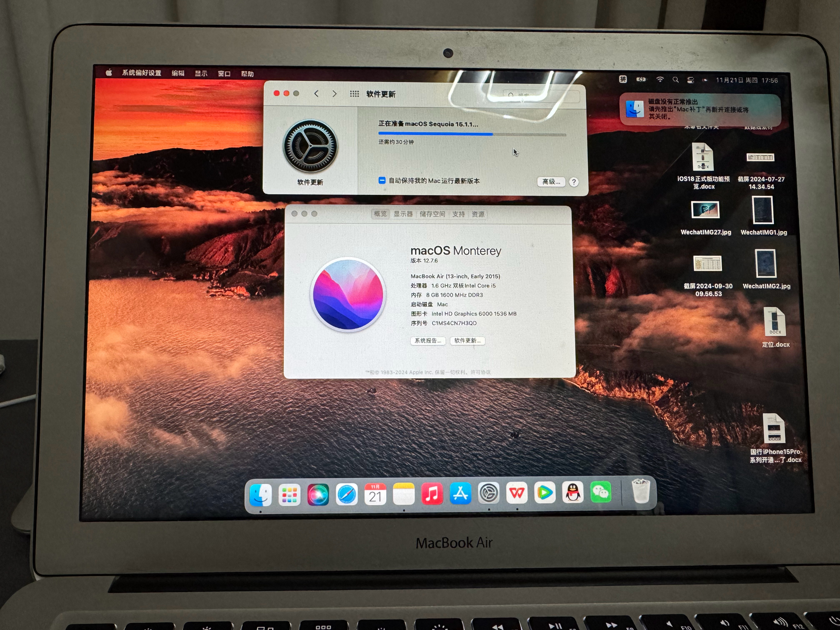
Task: Select the WechatIMG27.jpg thumbnail
Action: coord(705,210)
